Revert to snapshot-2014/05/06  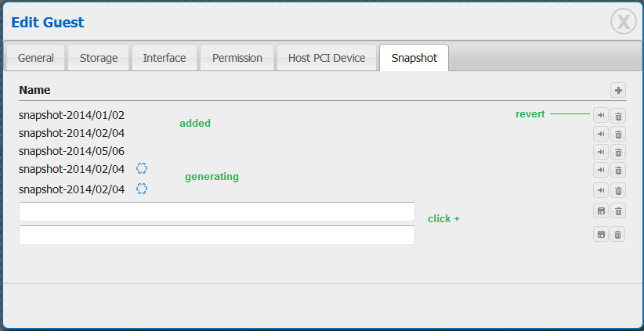coord(601,152)
